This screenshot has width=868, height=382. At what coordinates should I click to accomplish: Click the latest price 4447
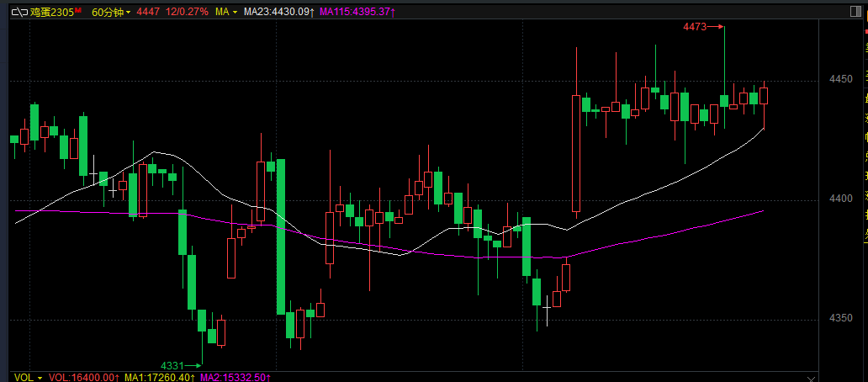[146, 12]
